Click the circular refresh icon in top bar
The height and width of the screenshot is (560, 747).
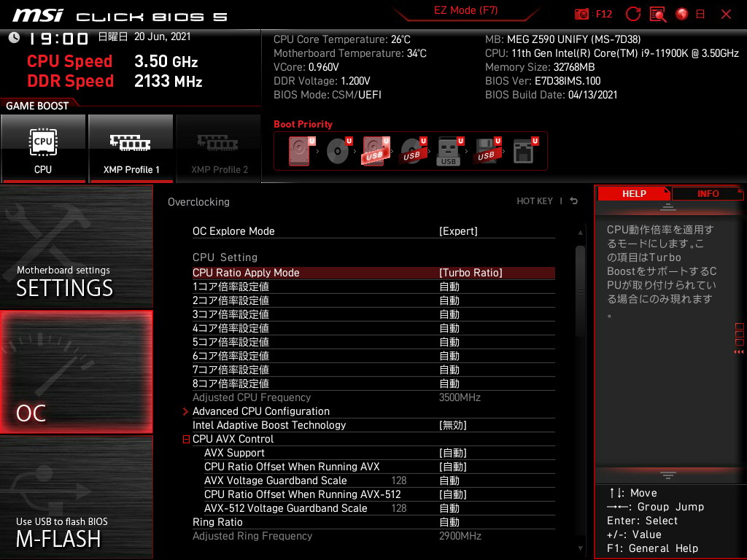pyautogui.click(x=632, y=15)
